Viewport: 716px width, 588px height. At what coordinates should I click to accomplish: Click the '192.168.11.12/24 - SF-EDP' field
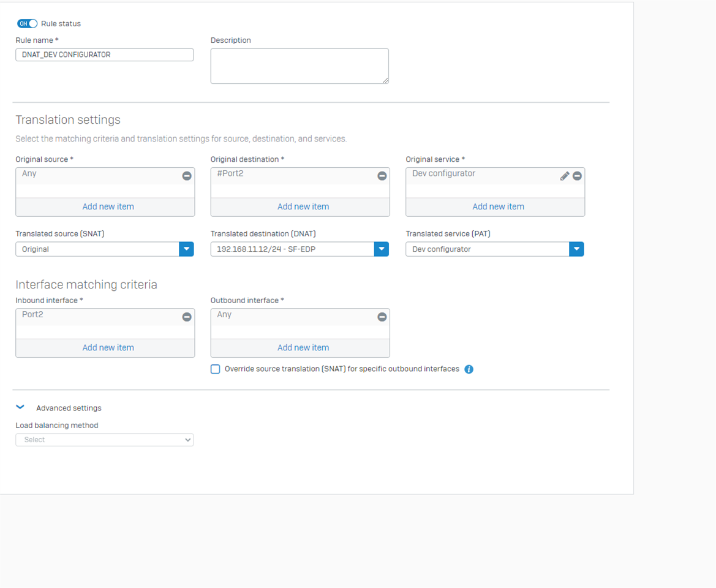point(292,249)
